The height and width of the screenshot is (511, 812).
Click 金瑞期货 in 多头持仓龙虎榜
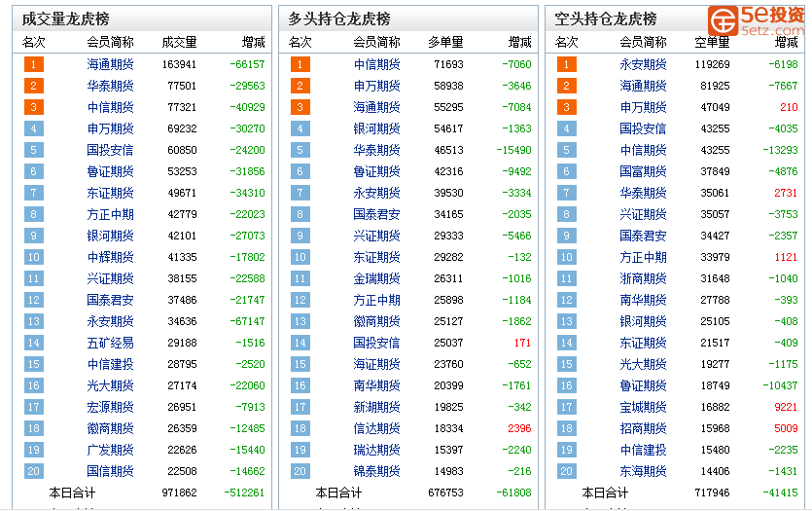[376, 278]
